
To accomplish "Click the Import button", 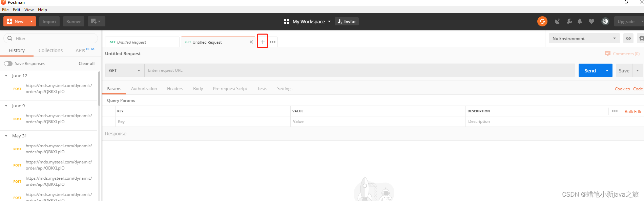I will [x=49, y=21].
